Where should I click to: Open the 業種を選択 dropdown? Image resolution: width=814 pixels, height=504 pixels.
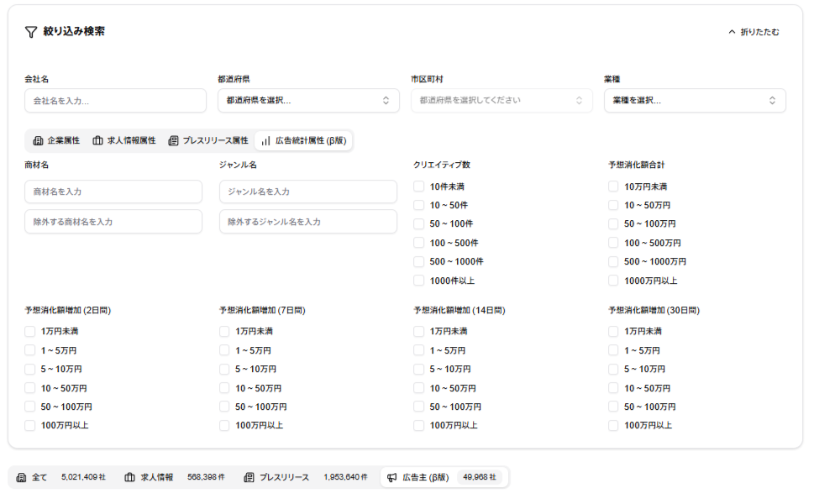tap(695, 101)
